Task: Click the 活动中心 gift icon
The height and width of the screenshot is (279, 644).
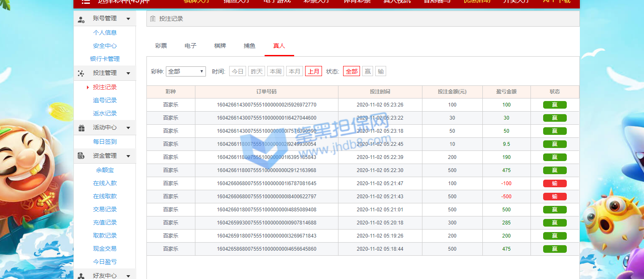Action: click(x=81, y=128)
